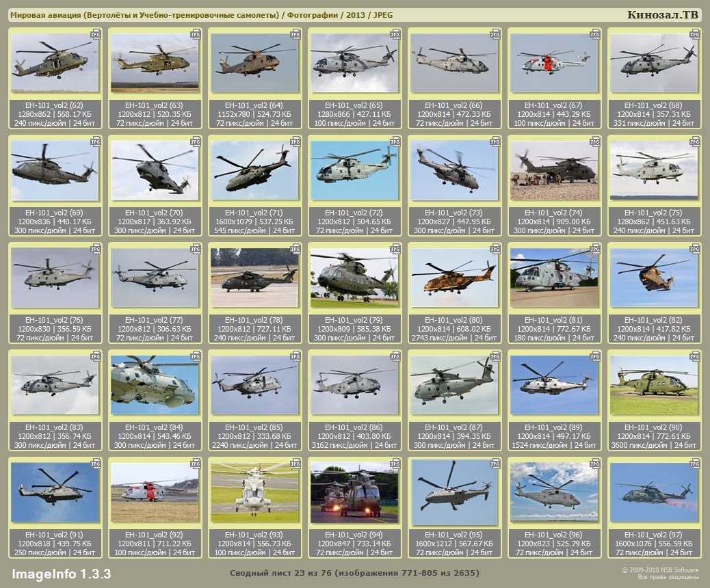Open the orange camouflage helicopter thumbnail EH-101_vol2 (80)
Image resolution: width=710 pixels, height=588 pixels.
(x=453, y=278)
